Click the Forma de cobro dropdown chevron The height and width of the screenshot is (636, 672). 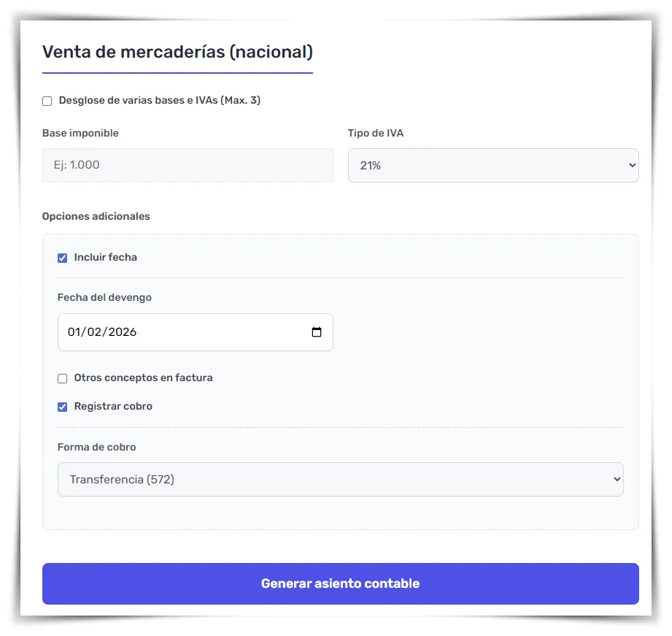tap(615, 479)
